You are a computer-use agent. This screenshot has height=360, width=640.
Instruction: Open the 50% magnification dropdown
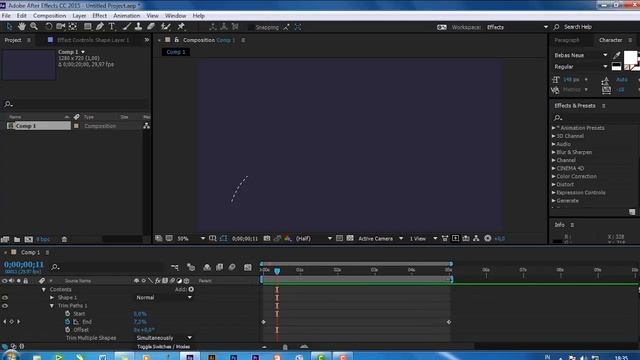191,238
